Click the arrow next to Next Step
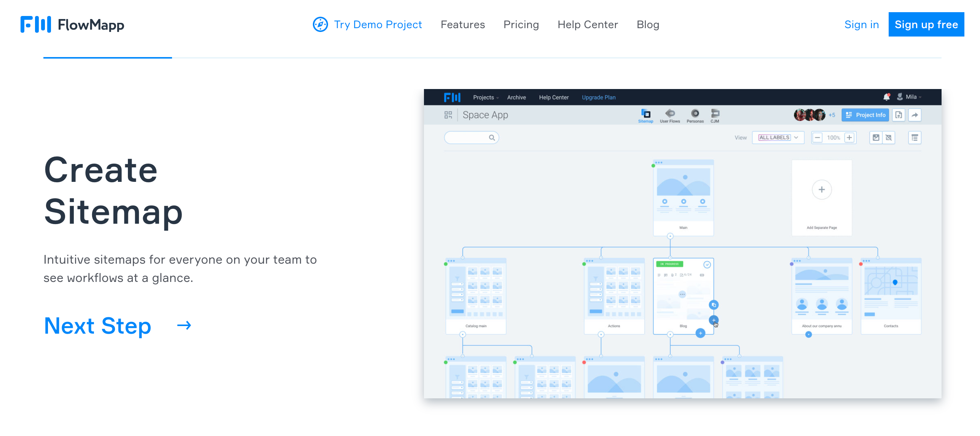 click(184, 325)
